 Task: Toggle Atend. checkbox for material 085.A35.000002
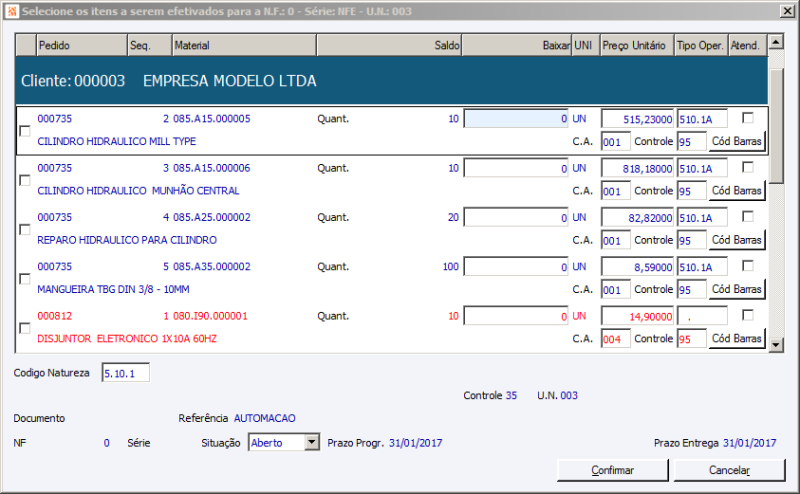pyautogui.click(x=748, y=266)
